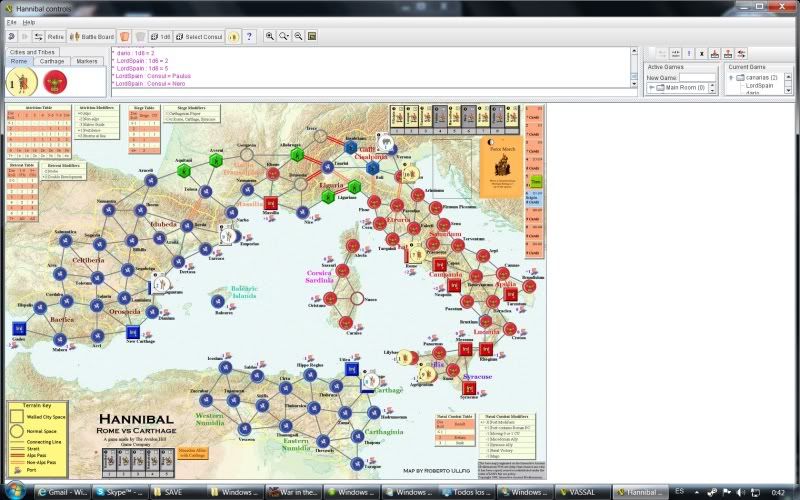Click the New Game text field
Image resolution: width=800 pixels, height=500 pixels.
tap(697, 78)
